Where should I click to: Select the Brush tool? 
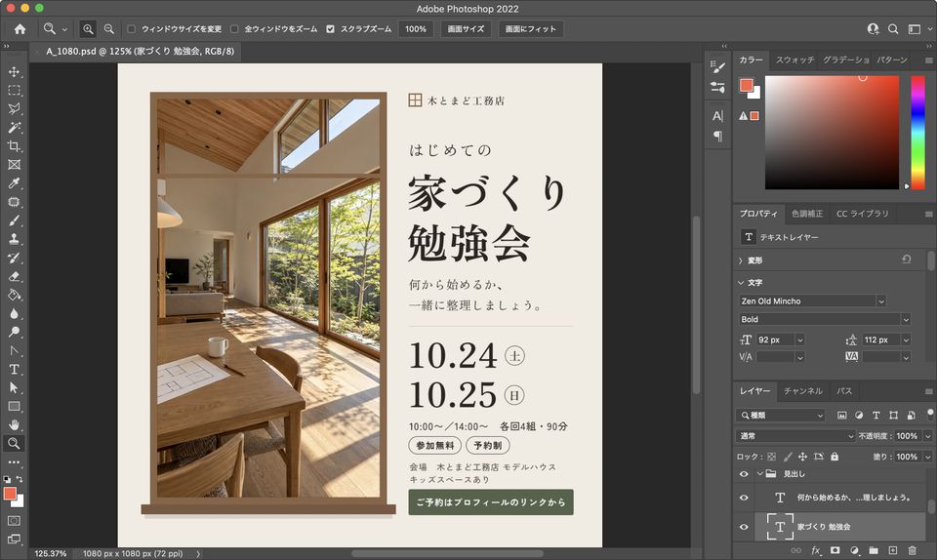click(14, 220)
